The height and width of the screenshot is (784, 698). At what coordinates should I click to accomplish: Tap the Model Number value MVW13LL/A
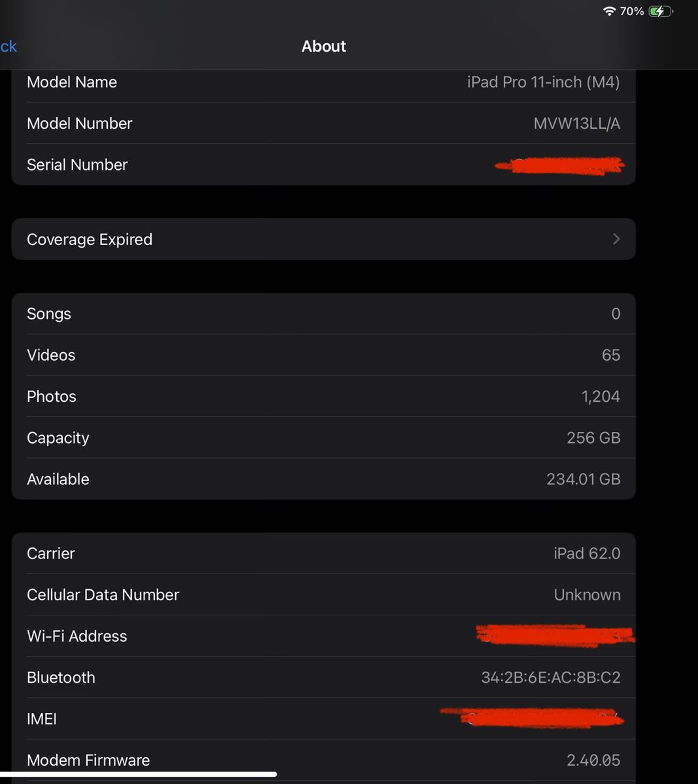(576, 123)
